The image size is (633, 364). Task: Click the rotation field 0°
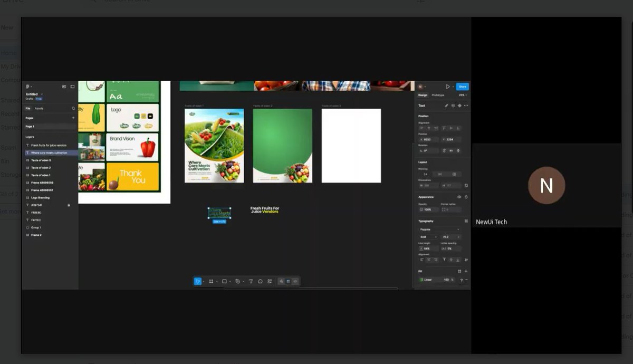click(428, 150)
